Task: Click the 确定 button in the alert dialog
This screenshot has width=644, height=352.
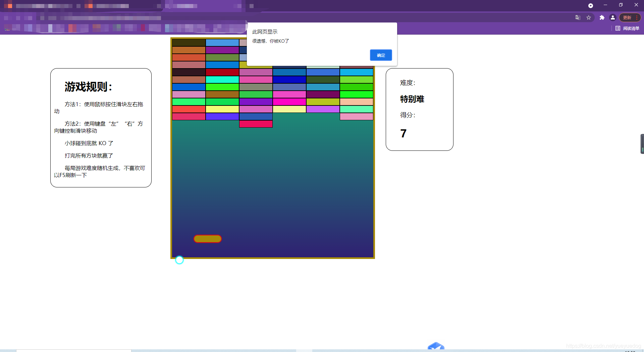Action: 381,55
